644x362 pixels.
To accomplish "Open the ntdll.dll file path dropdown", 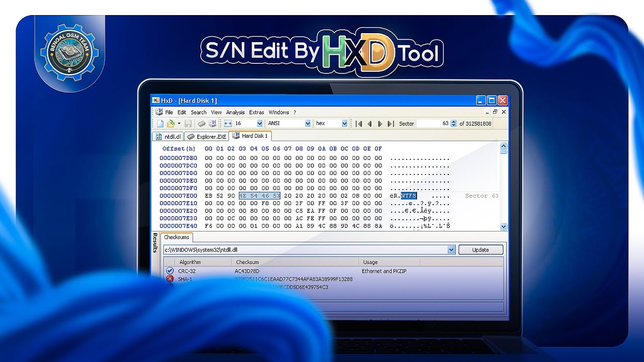I will click(451, 250).
